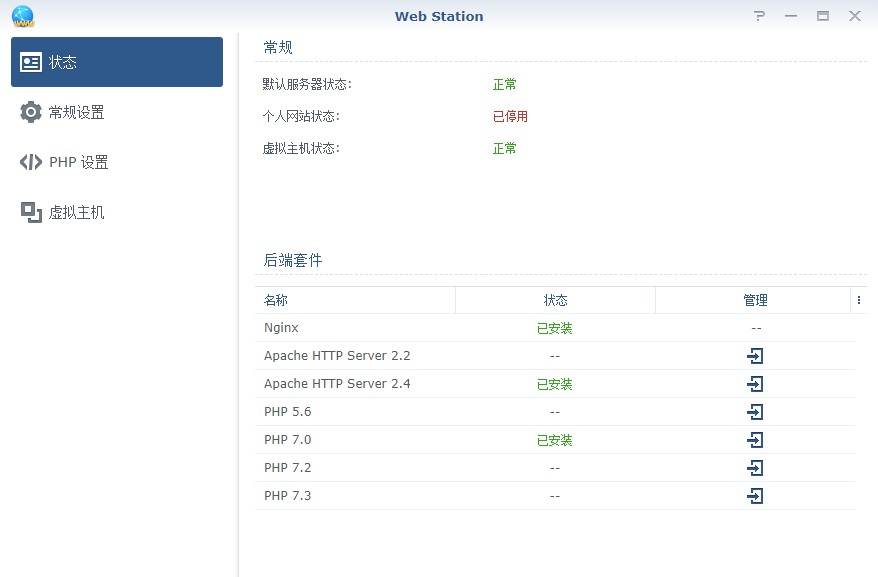
Task: Click the 管理 column header
Action: coord(755,300)
